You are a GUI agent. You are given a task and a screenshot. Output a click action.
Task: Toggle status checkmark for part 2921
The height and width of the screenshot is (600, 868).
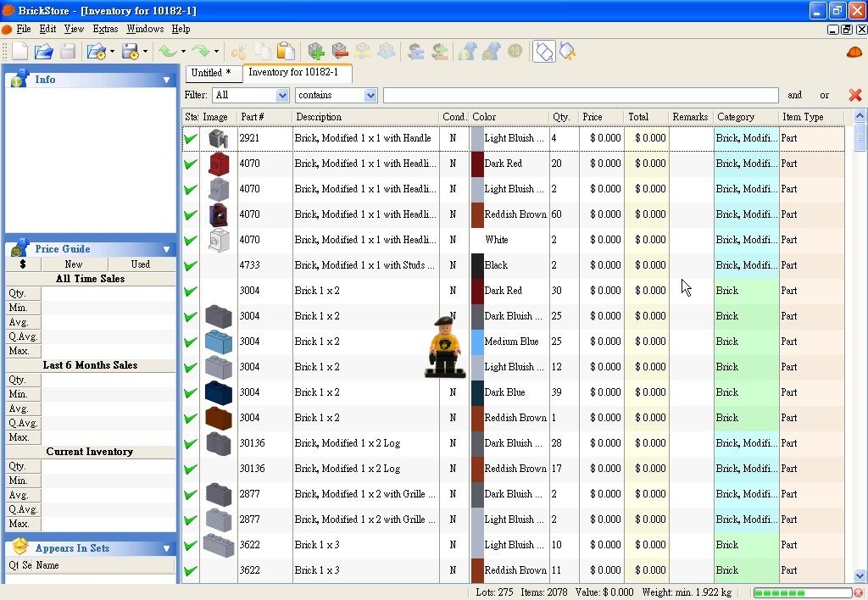point(191,138)
